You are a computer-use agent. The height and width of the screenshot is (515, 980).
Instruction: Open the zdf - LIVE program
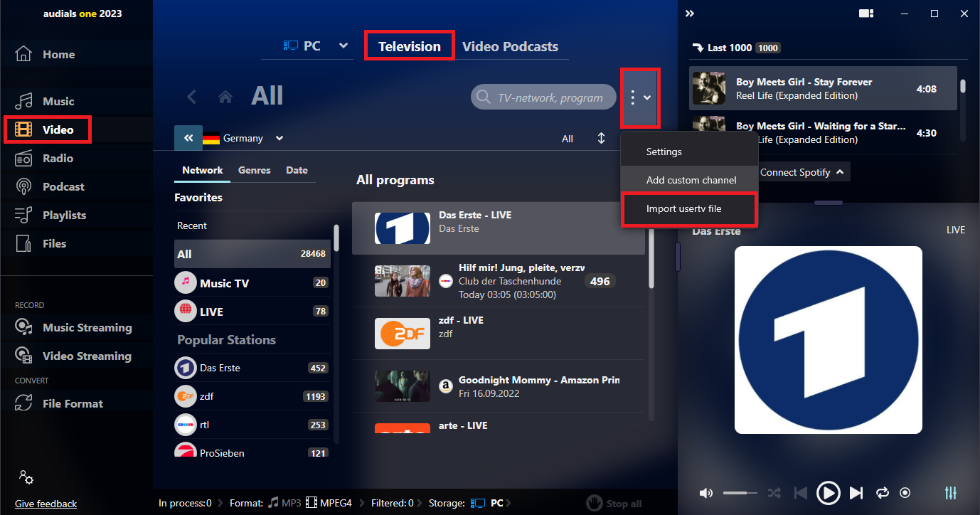pyautogui.click(x=499, y=334)
